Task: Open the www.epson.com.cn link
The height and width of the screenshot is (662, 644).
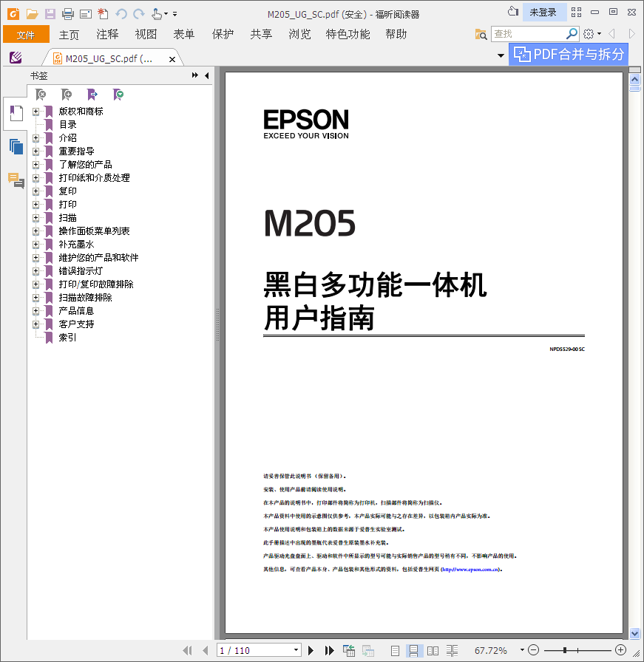Action: pos(470,570)
